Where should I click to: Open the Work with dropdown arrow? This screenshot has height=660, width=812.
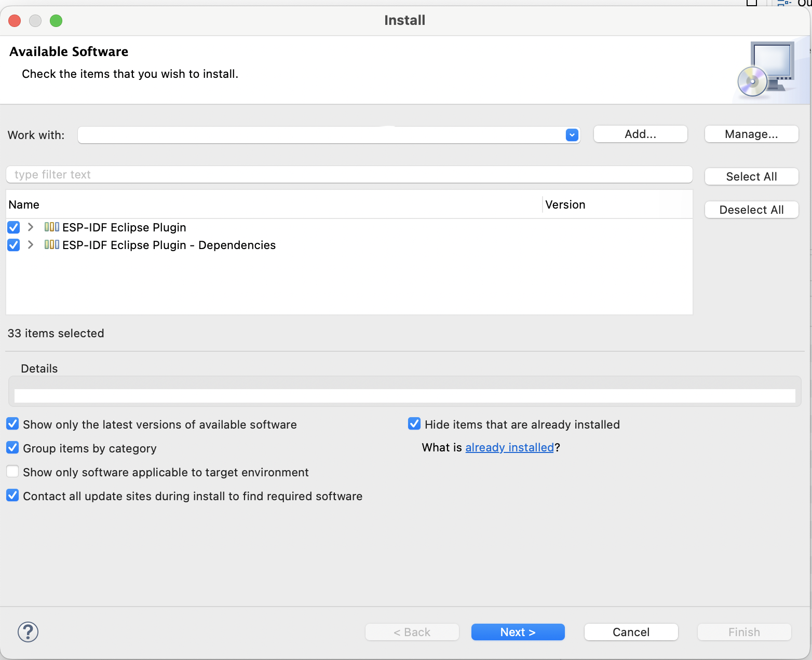tap(572, 135)
